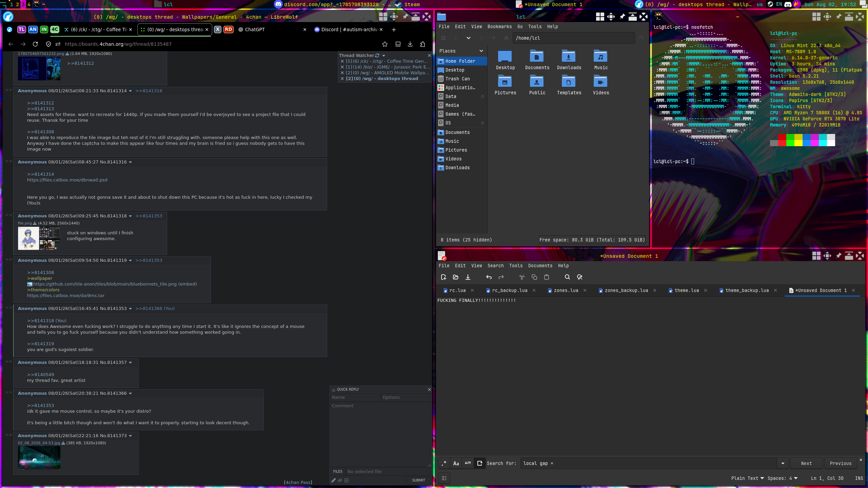
Task: Open a new browser tab with plus
Action: point(394,30)
